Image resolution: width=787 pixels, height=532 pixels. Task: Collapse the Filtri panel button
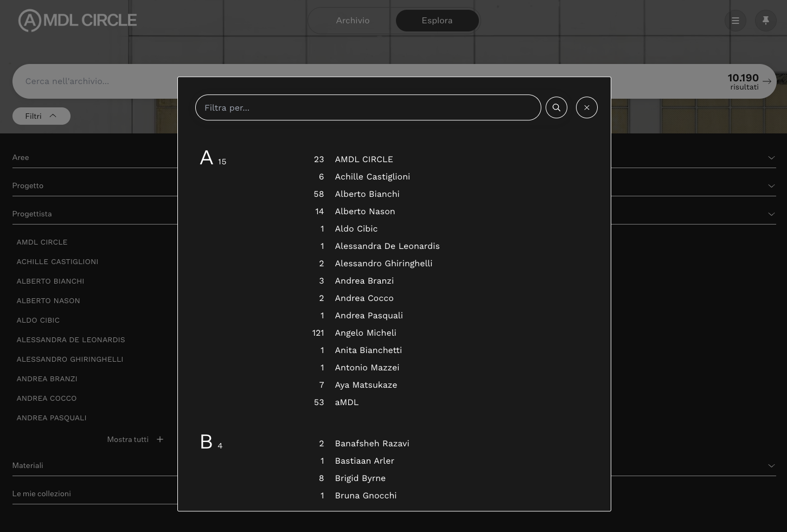coord(41,116)
